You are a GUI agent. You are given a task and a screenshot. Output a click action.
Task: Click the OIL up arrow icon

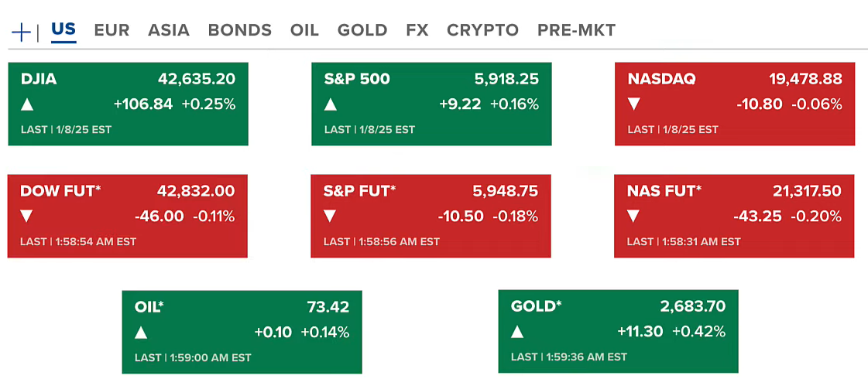coord(141,333)
